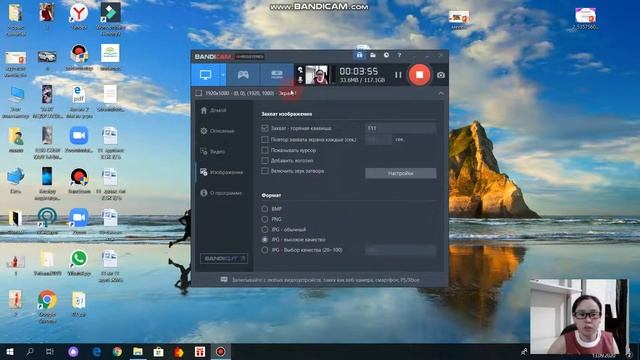
Task: Open Bandicam help question mark
Action: tap(399, 55)
